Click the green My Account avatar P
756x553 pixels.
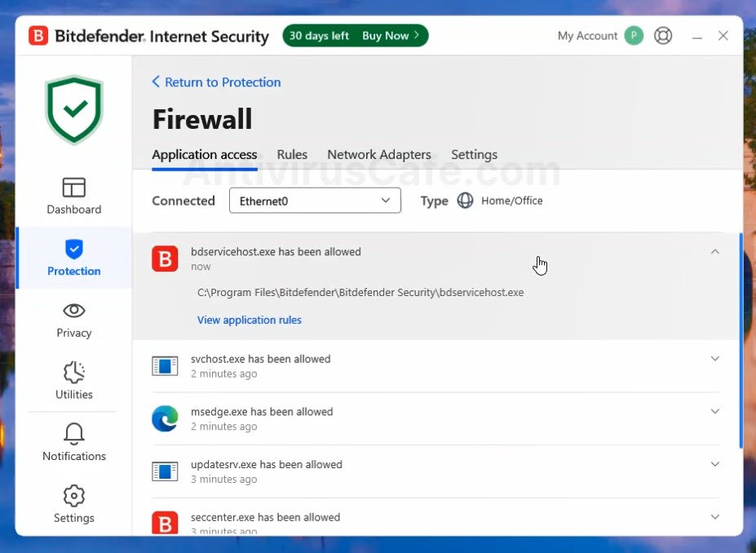click(634, 36)
